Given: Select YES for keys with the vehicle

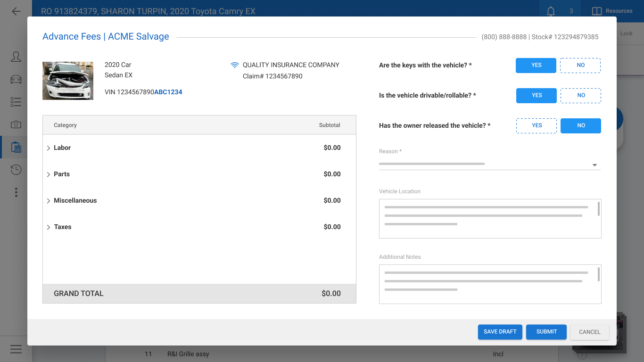Looking at the screenshot, I should click(536, 65).
